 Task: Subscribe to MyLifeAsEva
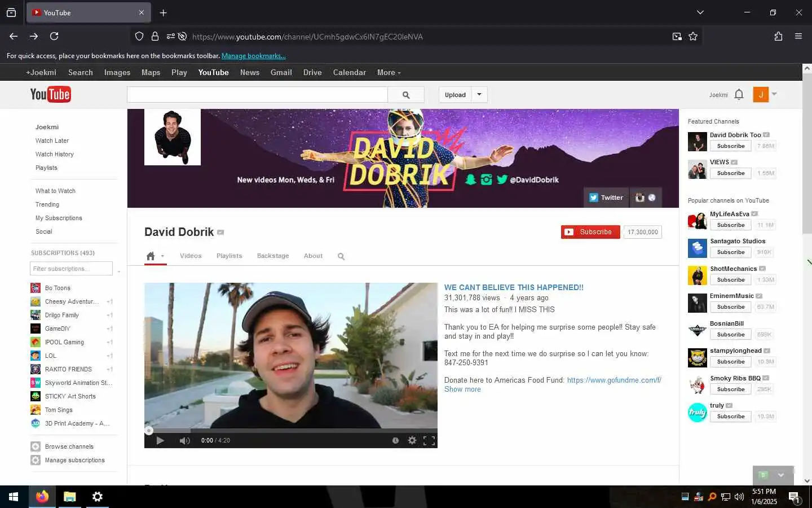[731, 225]
